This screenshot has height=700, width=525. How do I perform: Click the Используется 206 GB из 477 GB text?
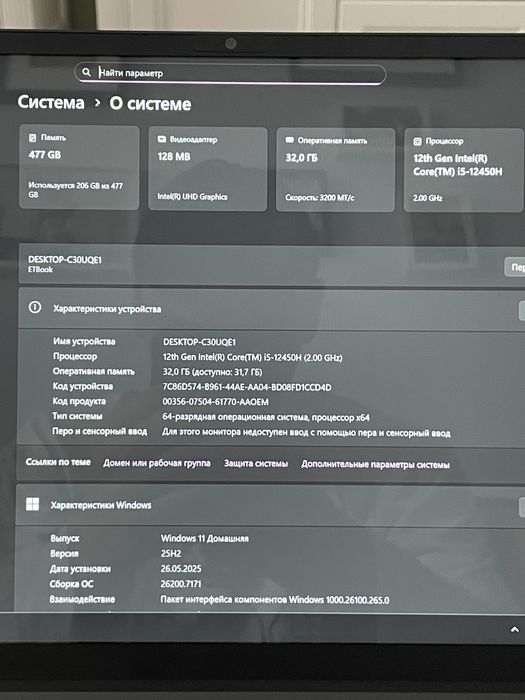pyautogui.click(x=75, y=190)
